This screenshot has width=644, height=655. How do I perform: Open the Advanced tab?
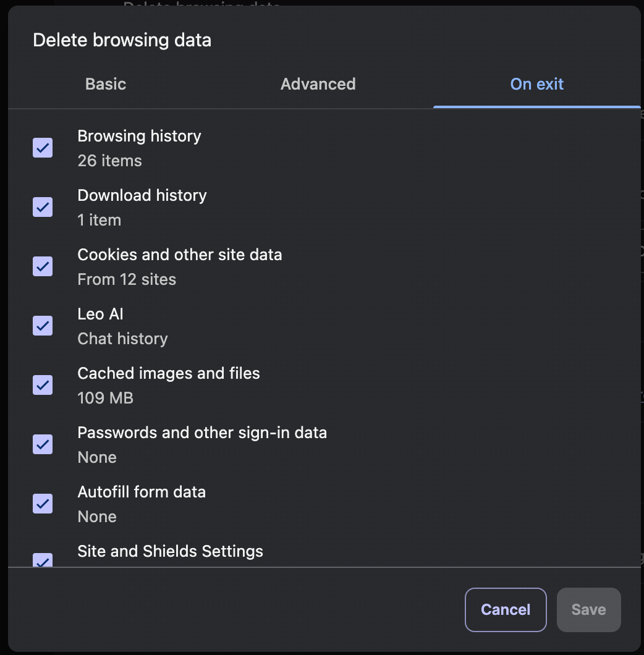(x=318, y=85)
